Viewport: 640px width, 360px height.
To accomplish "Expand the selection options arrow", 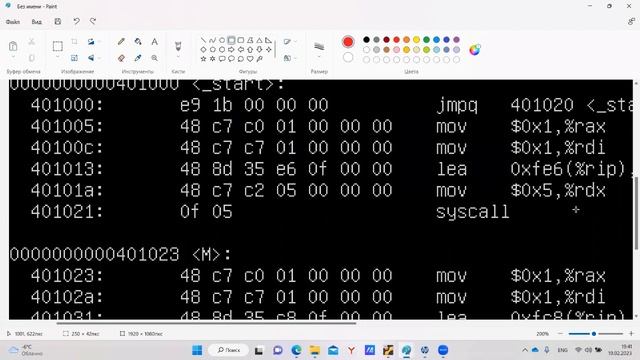I will tap(58, 57).
